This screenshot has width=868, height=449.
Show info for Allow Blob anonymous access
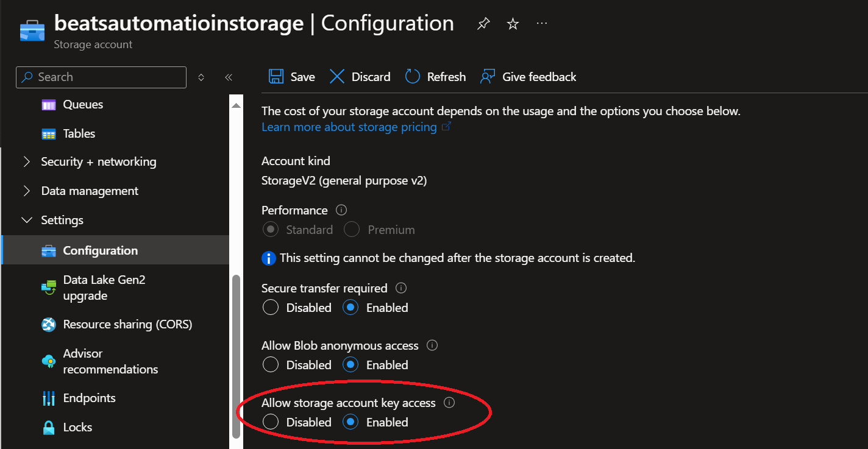click(x=432, y=345)
